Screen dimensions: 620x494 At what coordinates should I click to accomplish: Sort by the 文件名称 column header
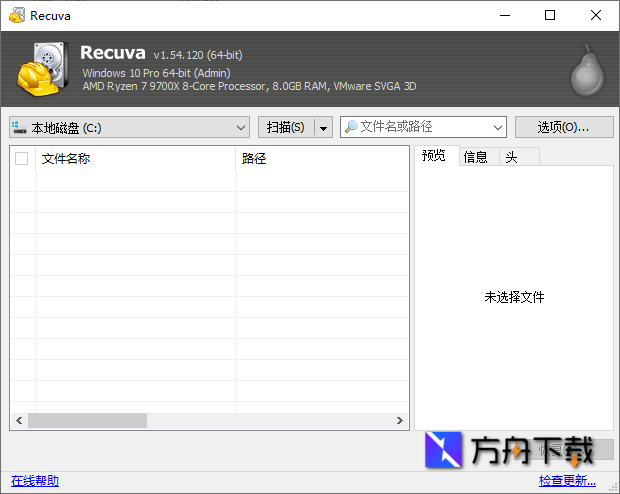click(x=136, y=159)
